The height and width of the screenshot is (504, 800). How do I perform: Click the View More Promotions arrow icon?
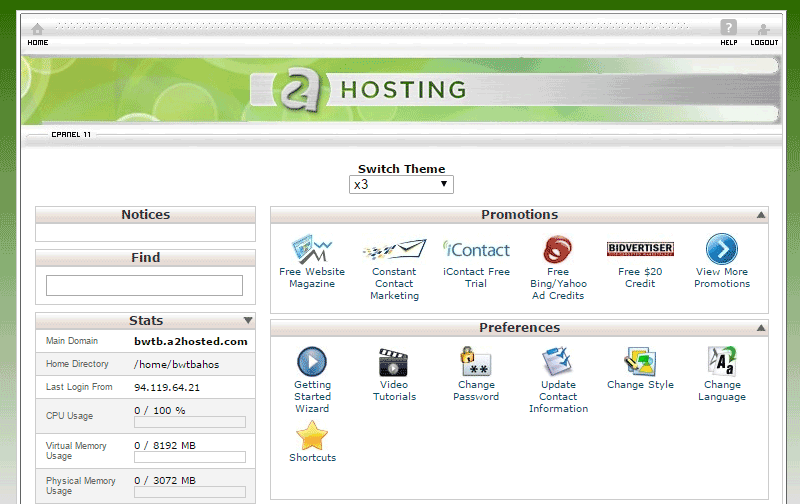[x=721, y=249]
